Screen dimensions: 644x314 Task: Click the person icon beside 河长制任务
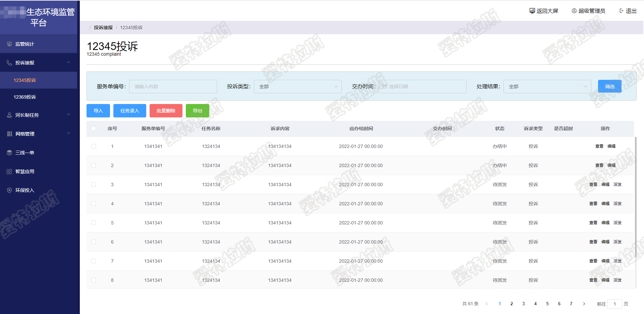(9, 115)
